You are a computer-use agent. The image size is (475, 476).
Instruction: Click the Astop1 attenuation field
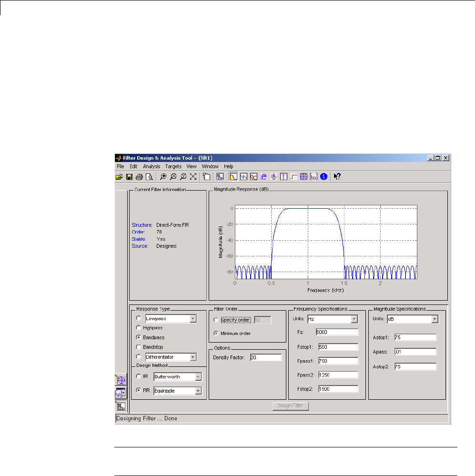[x=415, y=337]
